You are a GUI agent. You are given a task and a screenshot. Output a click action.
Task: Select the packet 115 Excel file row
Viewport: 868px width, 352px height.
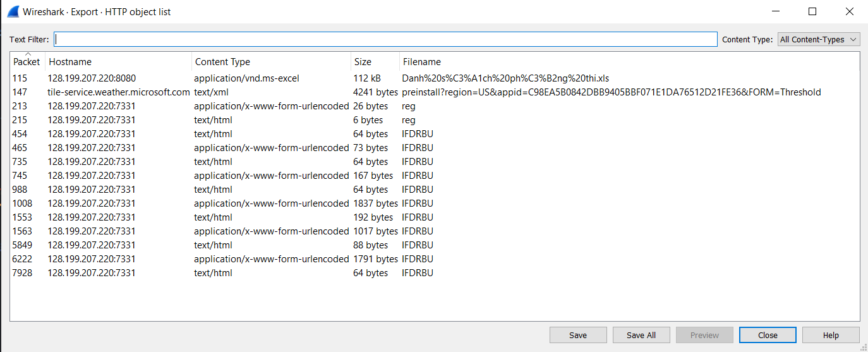(435, 78)
